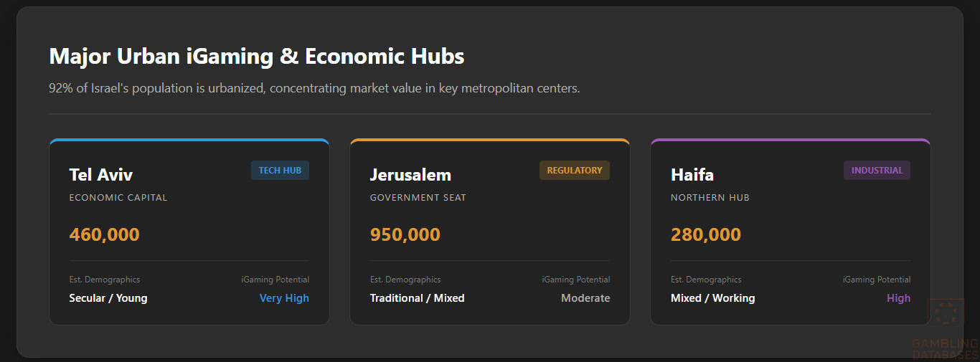Click the REGULATORY badge
The image size is (980, 362).
574,171
